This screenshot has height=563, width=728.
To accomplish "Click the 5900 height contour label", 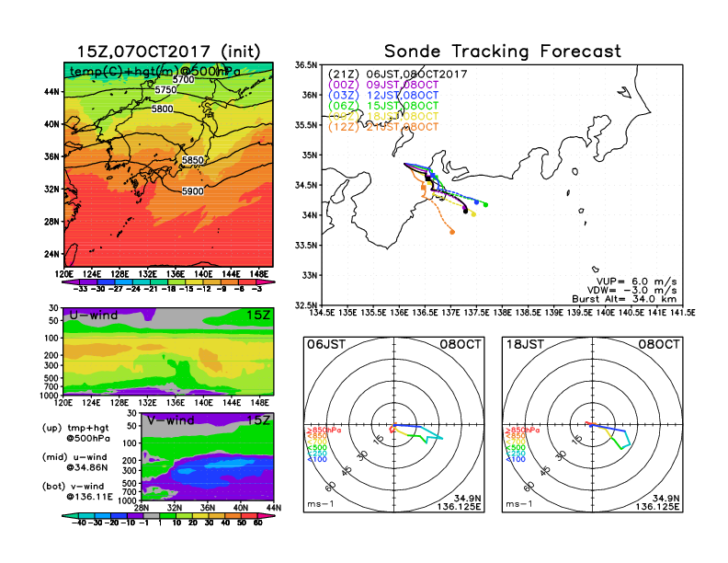I will coord(193,191).
